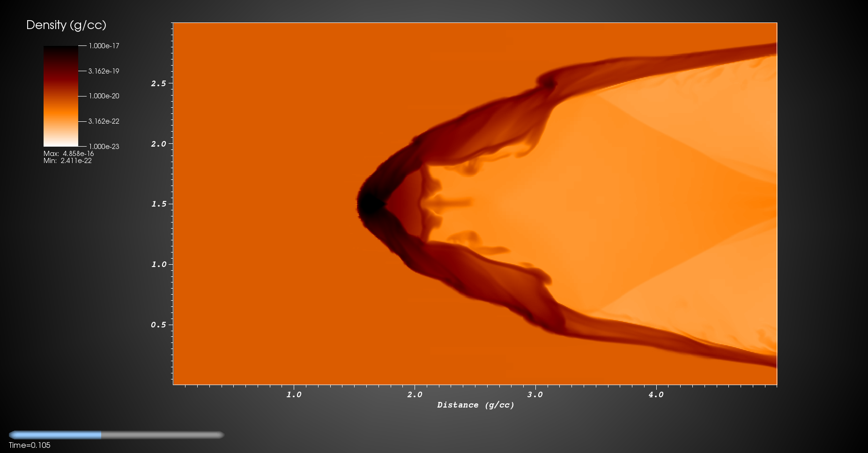
Task: Click the 4.0 tick on horizontal axis
Action: pyautogui.click(x=656, y=394)
